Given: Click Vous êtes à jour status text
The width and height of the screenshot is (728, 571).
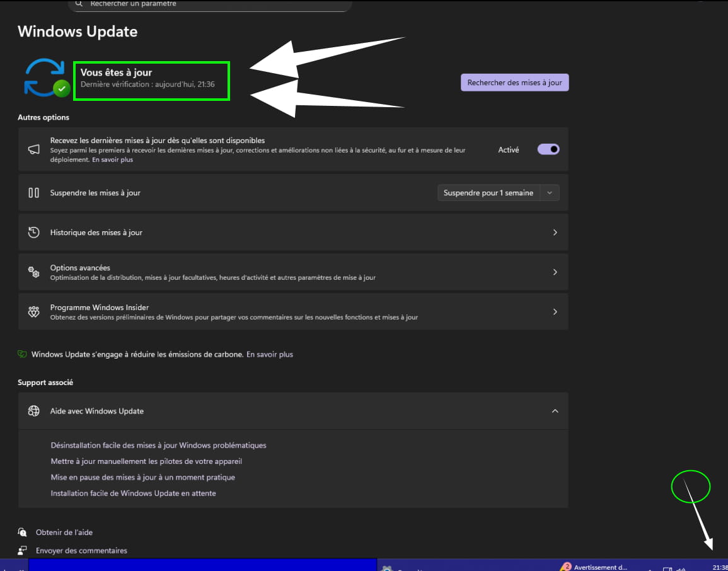Looking at the screenshot, I should 116,72.
